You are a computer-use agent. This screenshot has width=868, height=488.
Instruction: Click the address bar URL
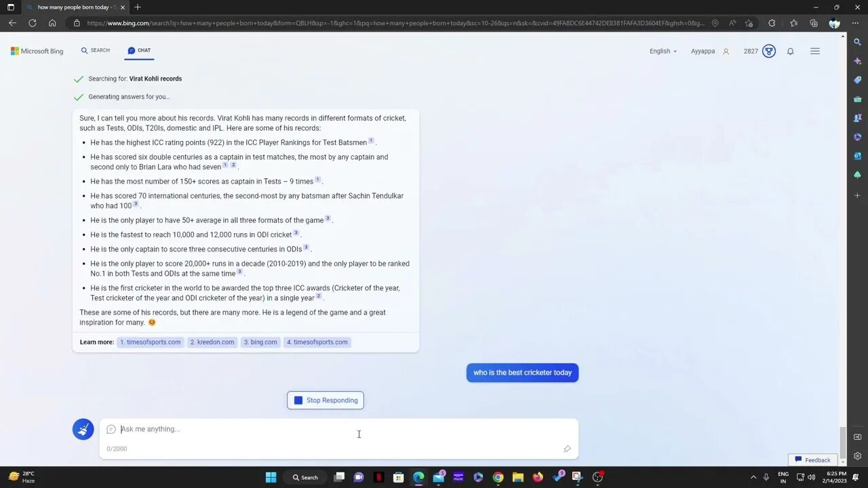point(395,23)
